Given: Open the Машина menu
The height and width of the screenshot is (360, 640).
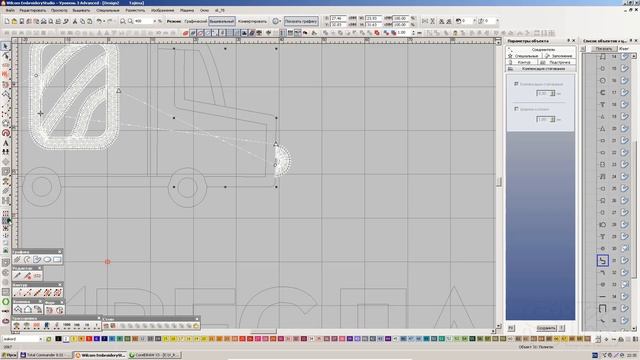Looking at the screenshot, I should coord(187,10).
